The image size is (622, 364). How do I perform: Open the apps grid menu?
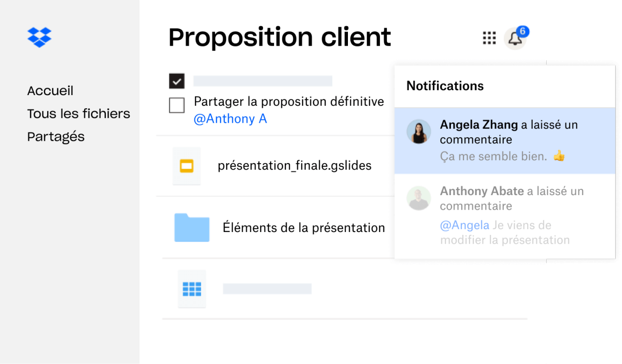click(489, 38)
